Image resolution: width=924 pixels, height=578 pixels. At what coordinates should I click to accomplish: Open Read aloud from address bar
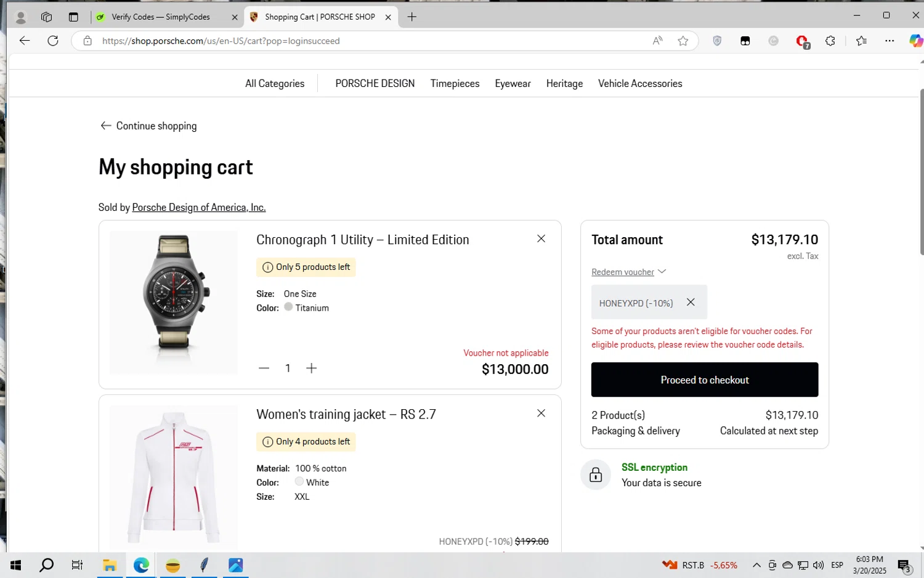(658, 41)
